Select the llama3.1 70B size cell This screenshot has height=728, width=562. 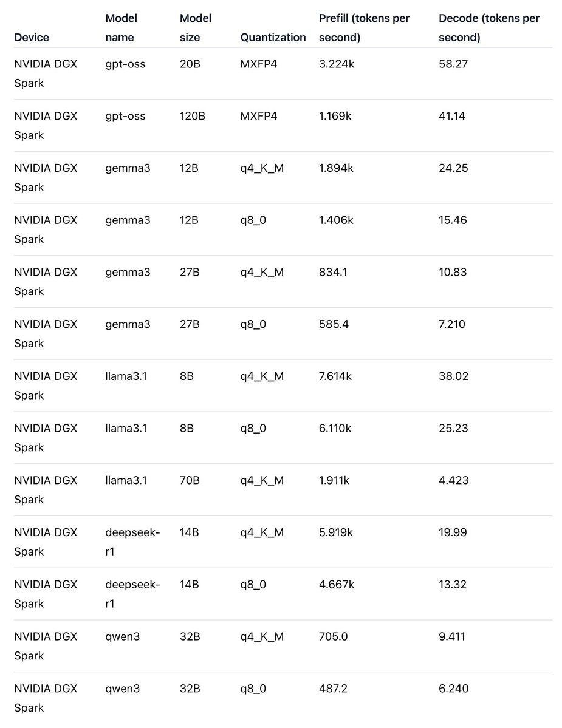[x=190, y=480]
